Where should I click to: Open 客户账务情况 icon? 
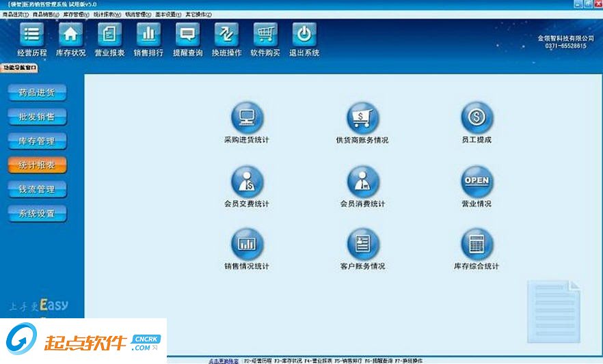pyautogui.click(x=362, y=244)
